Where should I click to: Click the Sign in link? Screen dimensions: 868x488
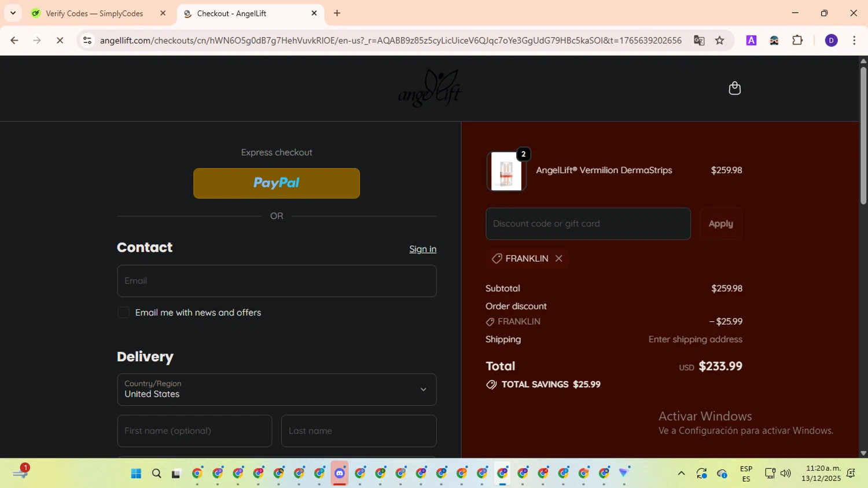coord(422,249)
